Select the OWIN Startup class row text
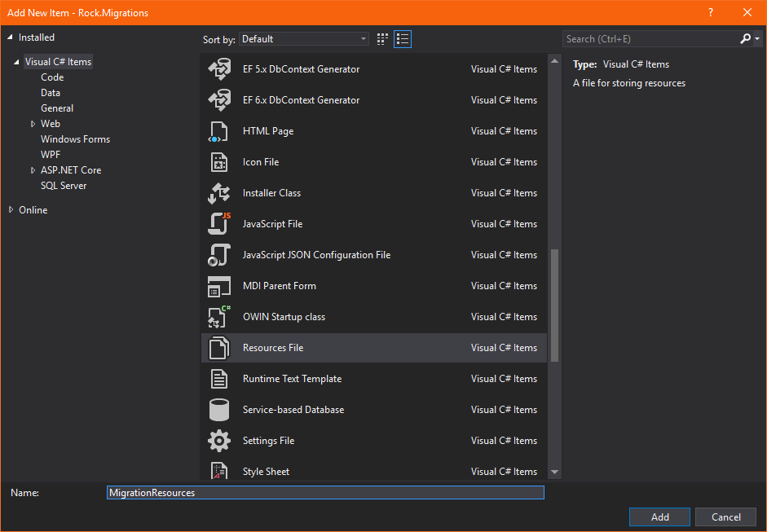Viewport: 767px width, 532px height. [284, 317]
